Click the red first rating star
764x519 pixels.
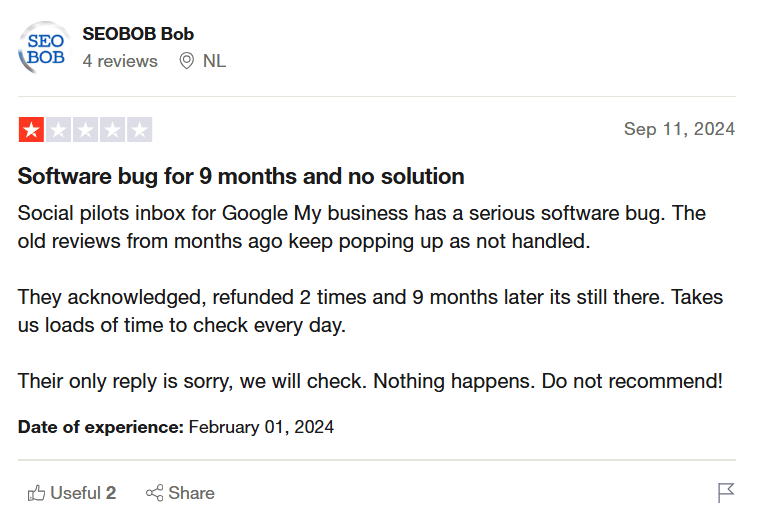tap(31, 130)
